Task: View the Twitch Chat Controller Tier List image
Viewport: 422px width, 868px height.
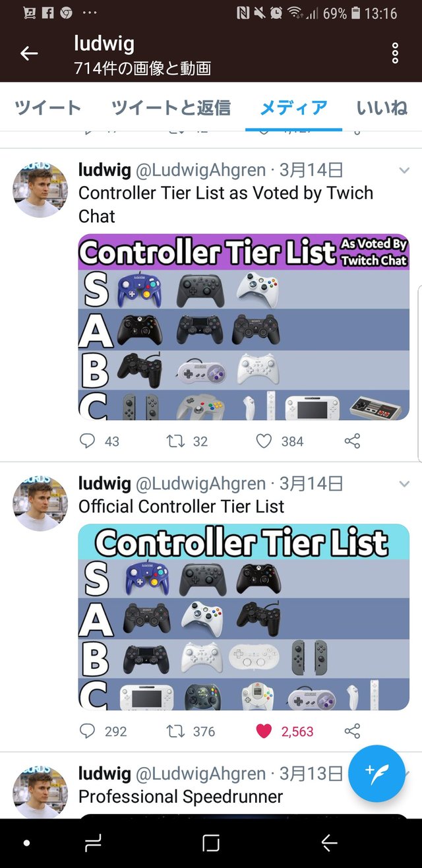Action: (244, 327)
